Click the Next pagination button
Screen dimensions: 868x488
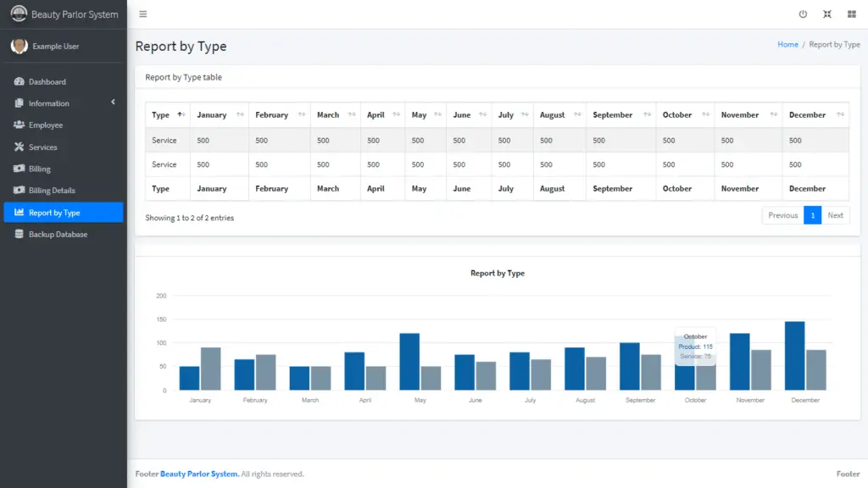[835, 215]
